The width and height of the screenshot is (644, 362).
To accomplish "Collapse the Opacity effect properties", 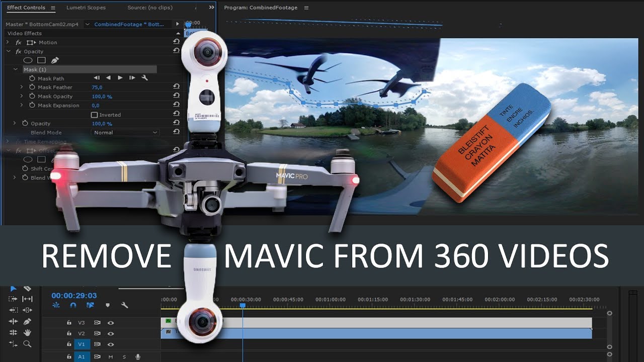I will 9,51.
